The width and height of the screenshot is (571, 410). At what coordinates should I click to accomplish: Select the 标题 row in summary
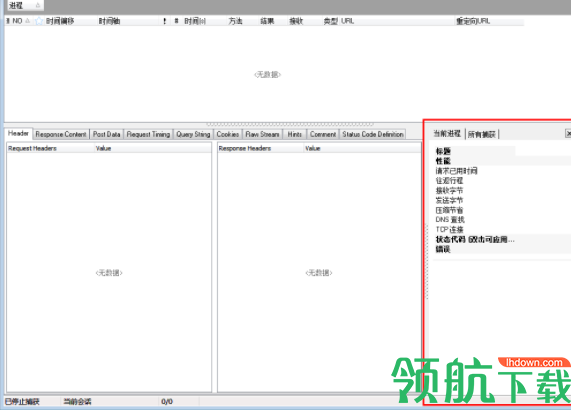pos(443,151)
